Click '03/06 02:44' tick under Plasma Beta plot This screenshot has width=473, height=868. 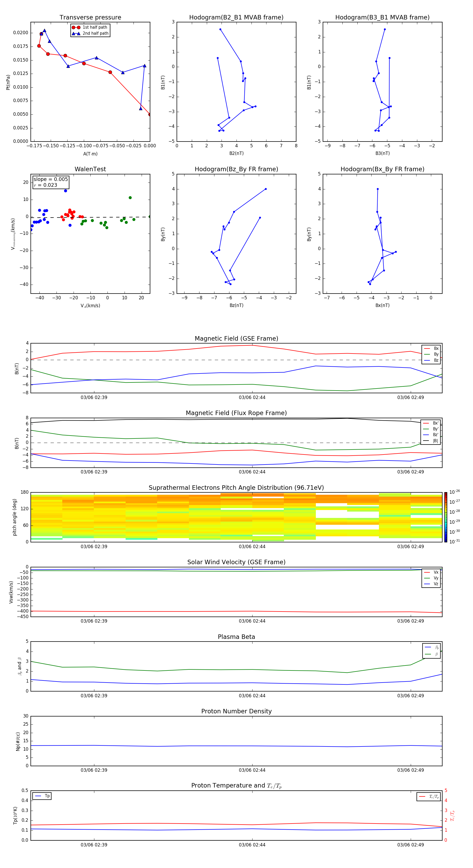252,695
